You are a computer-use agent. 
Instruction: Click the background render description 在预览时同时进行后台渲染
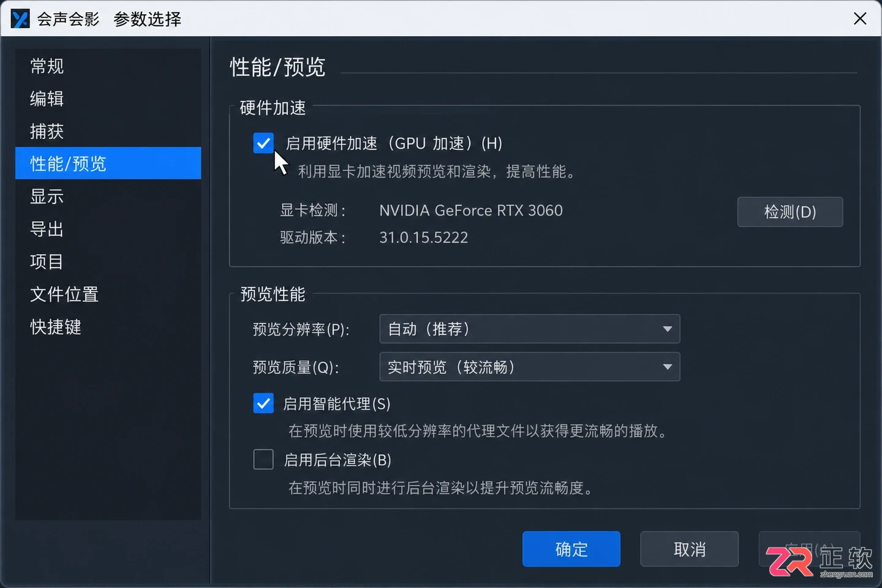tap(441, 488)
